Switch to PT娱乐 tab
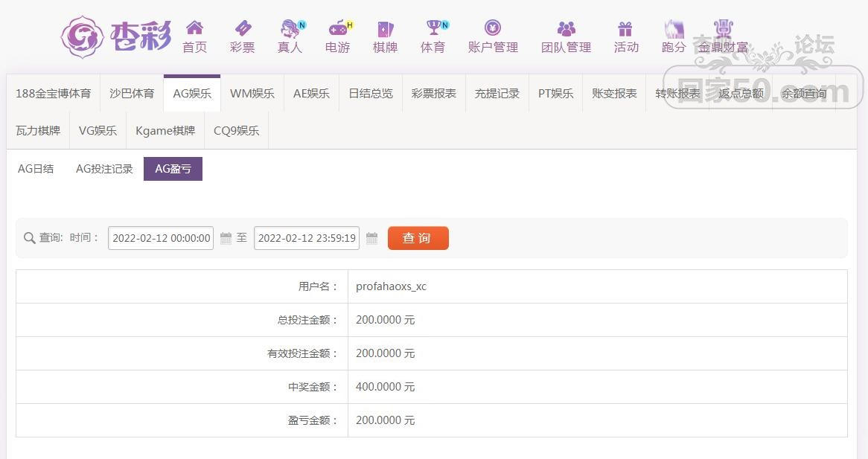The width and height of the screenshot is (868, 459). point(556,94)
